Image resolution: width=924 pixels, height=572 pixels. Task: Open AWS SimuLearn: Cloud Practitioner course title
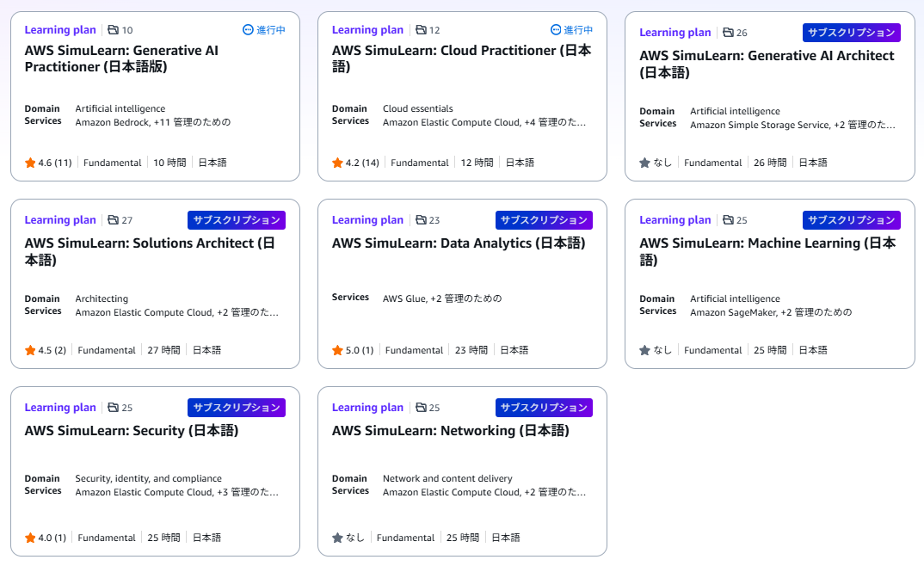[x=461, y=58]
